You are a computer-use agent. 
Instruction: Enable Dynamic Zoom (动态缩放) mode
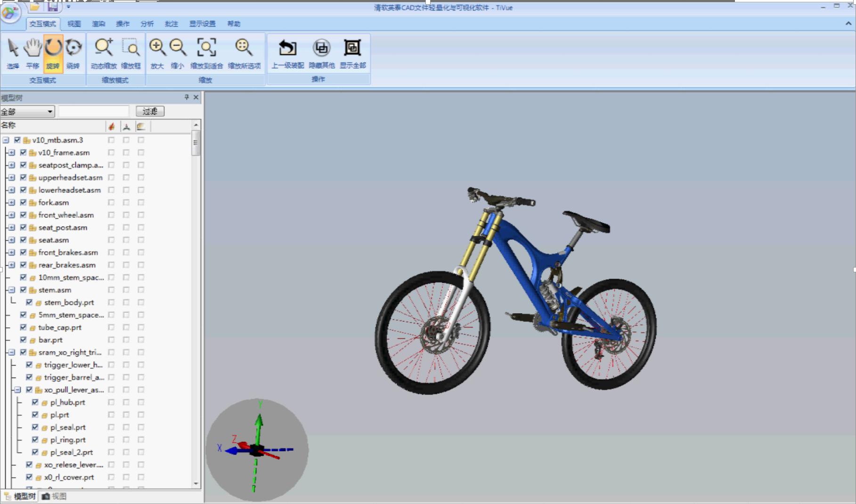[104, 54]
